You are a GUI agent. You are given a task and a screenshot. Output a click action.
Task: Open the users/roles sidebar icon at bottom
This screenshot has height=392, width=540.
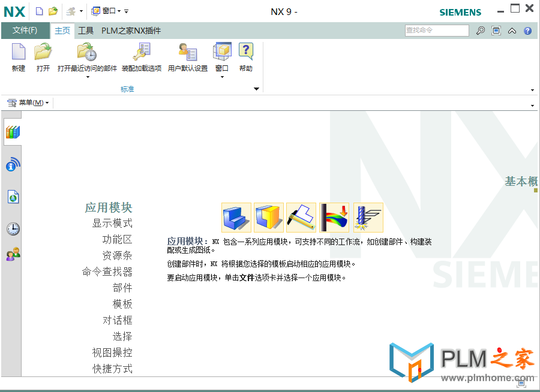pyautogui.click(x=13, y=254)
